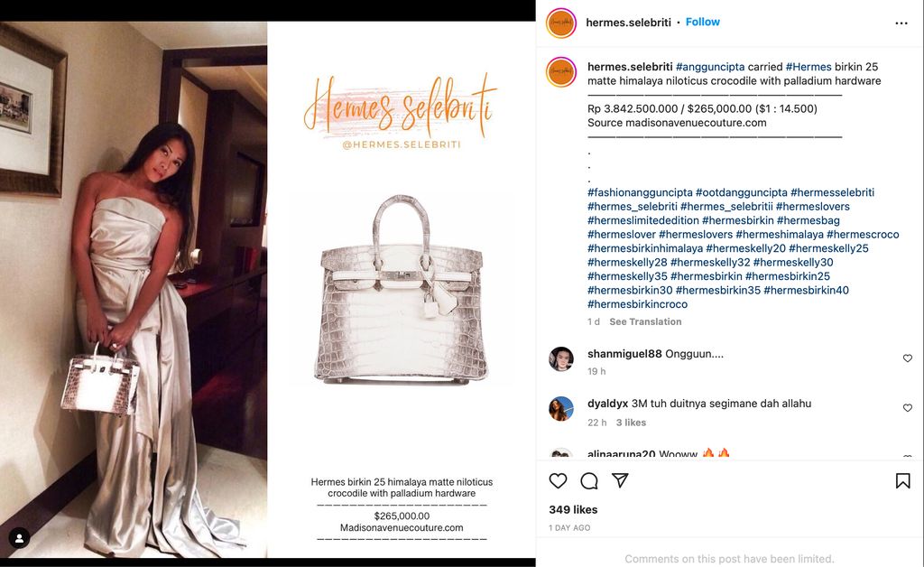Open the comment bubble icon

tap(588, 481)
